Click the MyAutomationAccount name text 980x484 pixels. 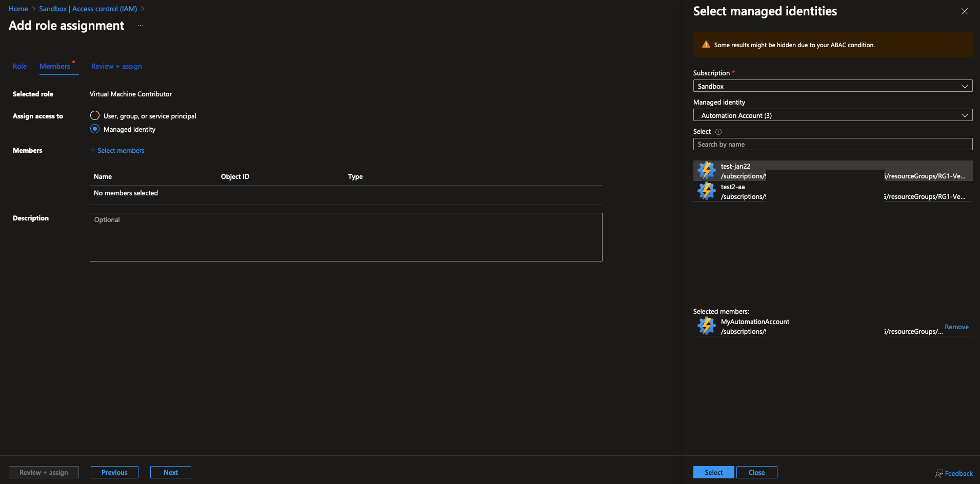755,321
